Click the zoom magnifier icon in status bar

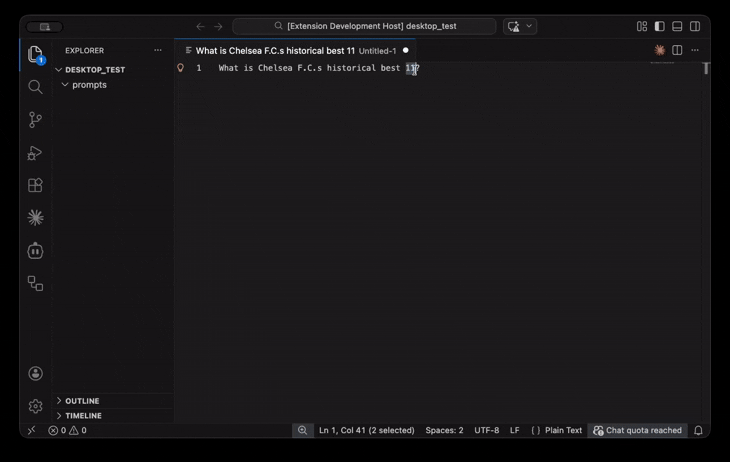coord(303,430)
